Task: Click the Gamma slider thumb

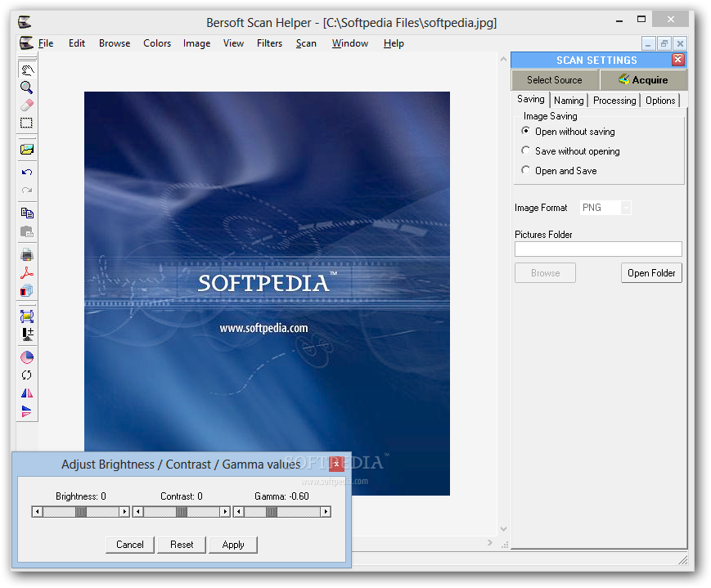Action: point(272,512)
